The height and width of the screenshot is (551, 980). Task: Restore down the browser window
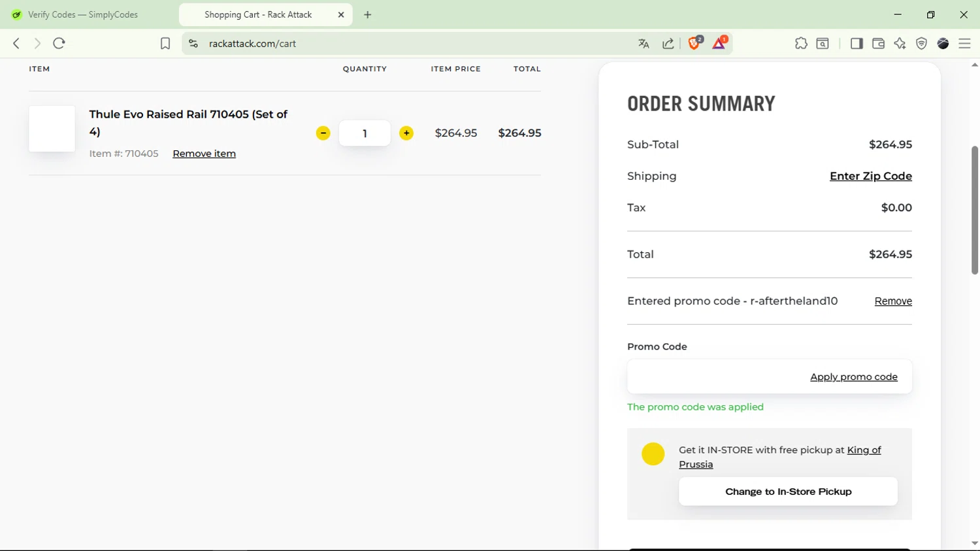931,14
